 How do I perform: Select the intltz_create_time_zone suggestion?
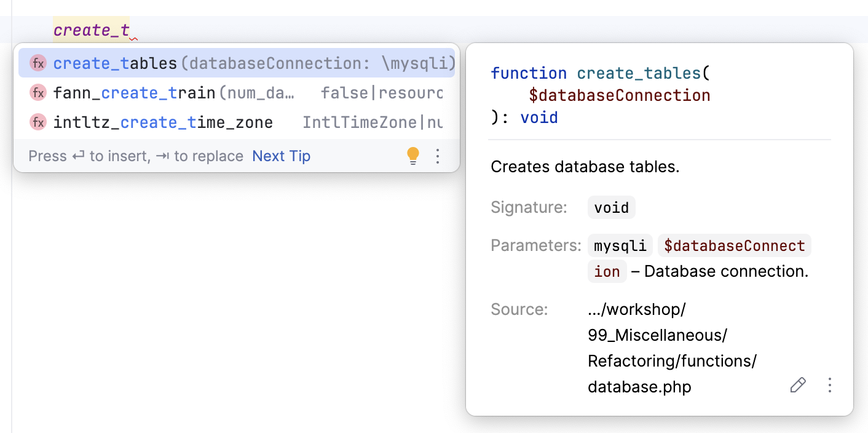[x=164, y=122]
